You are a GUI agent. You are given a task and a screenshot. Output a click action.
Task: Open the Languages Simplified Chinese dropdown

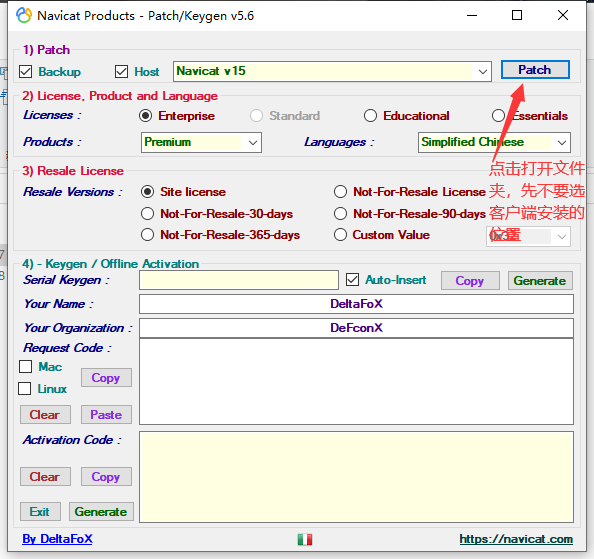click(x=494, y=142)
